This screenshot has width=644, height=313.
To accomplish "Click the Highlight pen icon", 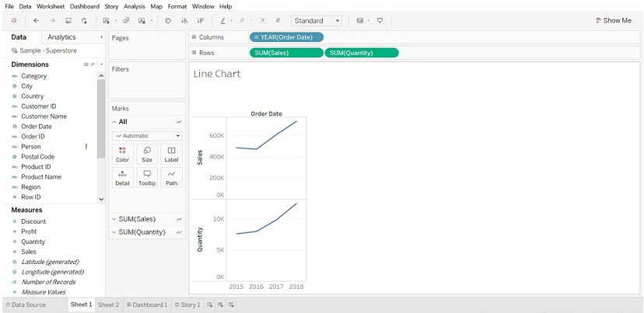I will (x=222, y=20).
